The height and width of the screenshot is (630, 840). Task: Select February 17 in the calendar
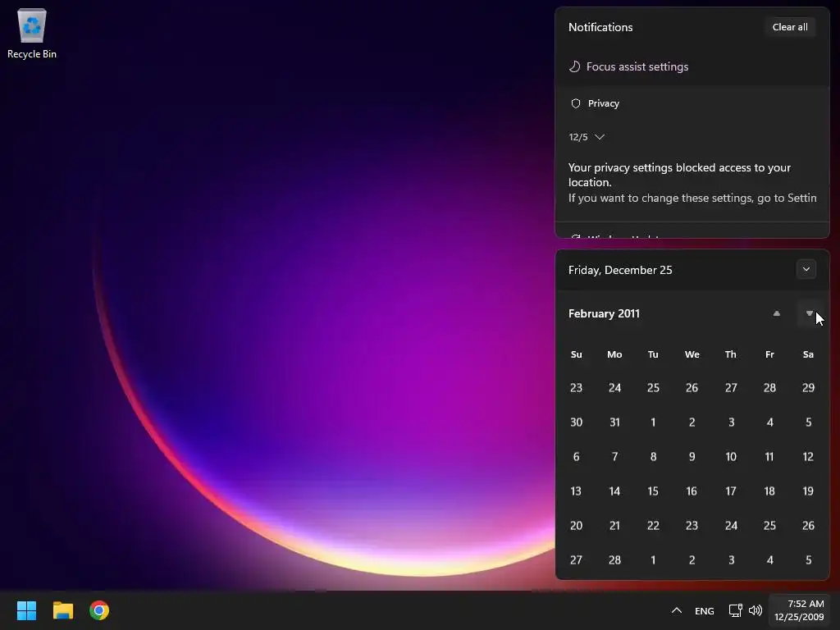click(x=731, y=491)
